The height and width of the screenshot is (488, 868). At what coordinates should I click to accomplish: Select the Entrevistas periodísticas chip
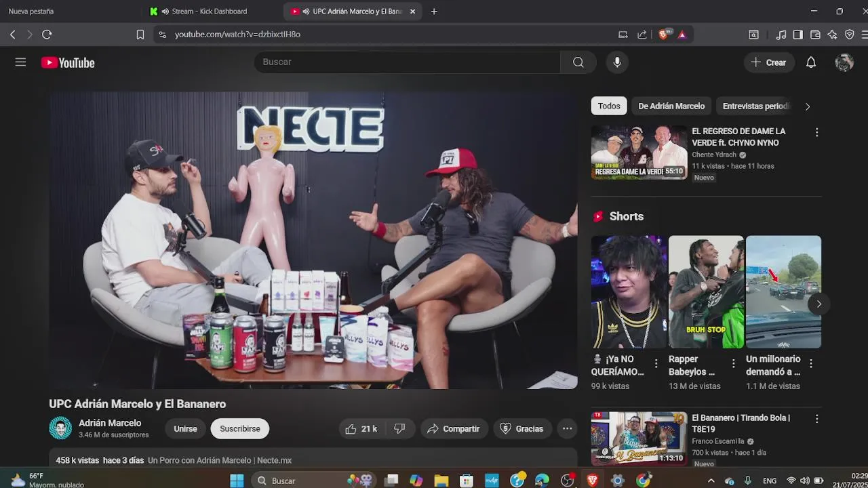755,106
